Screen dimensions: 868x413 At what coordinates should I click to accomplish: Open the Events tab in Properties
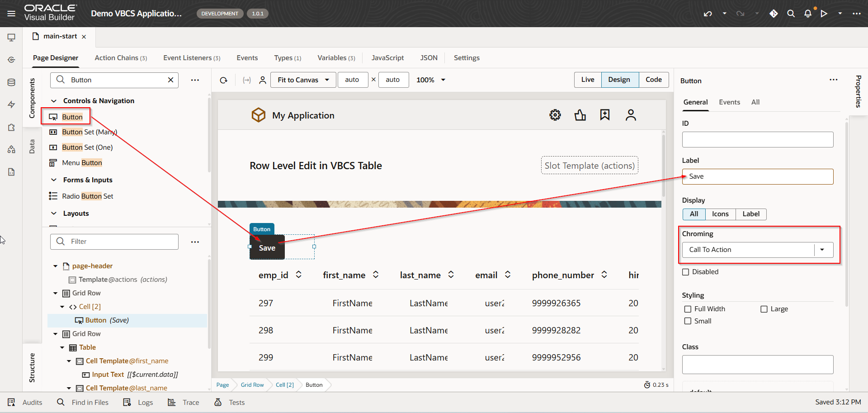729,102
